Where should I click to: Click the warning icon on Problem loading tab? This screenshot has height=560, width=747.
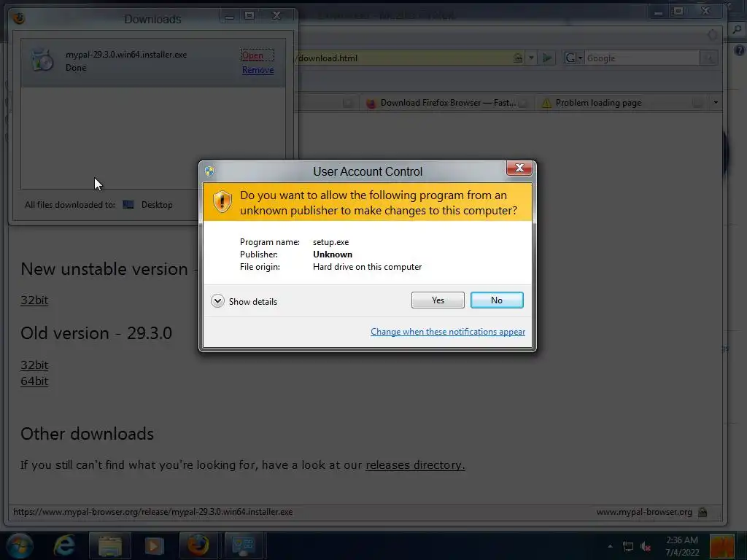point(546,103)
